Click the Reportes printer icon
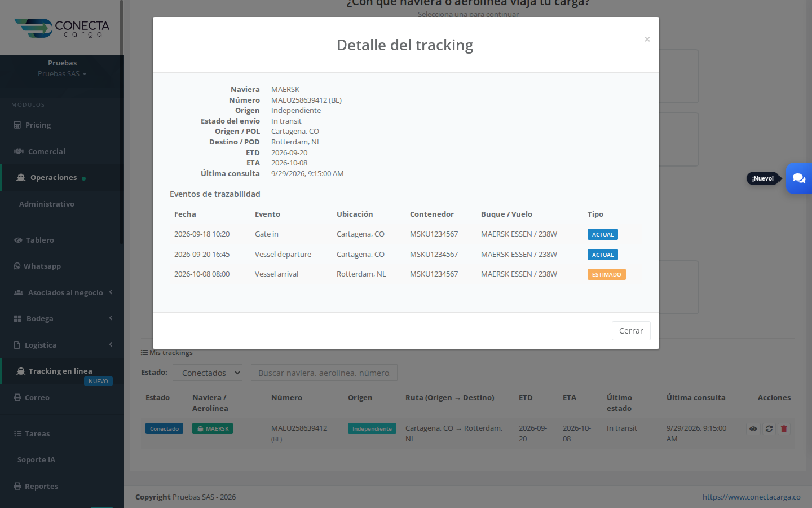 pyautogui.click(x=17, y=486)
